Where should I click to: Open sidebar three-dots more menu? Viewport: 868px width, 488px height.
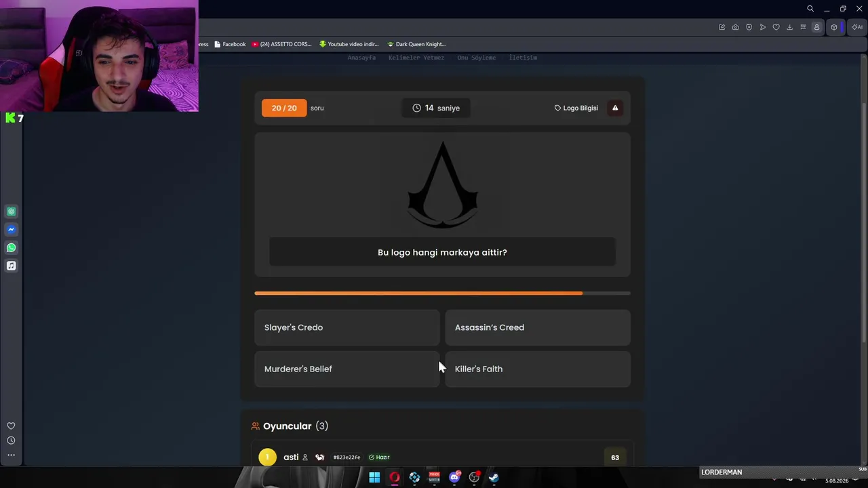tap(11, 455)
